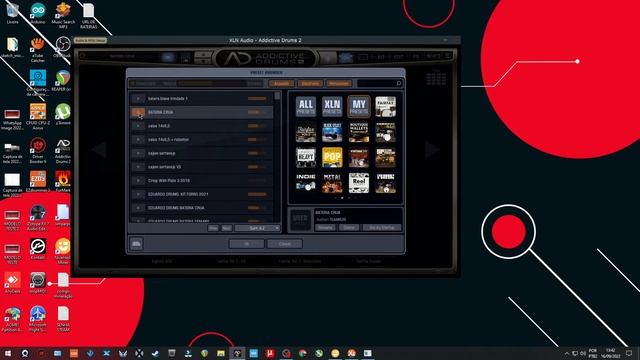The image size is (640, 360).
Task: Choose the INDIE ADpak tile
Action: click(x=305, y=183)
